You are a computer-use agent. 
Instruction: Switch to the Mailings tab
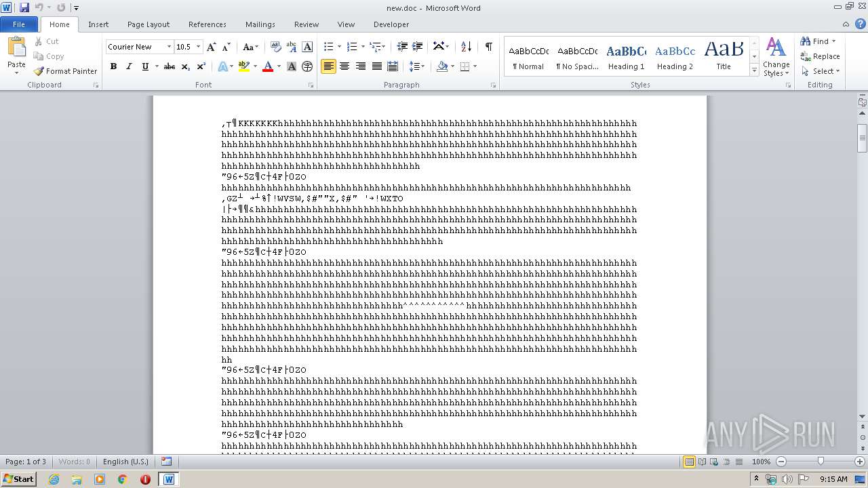click(260, 24)
